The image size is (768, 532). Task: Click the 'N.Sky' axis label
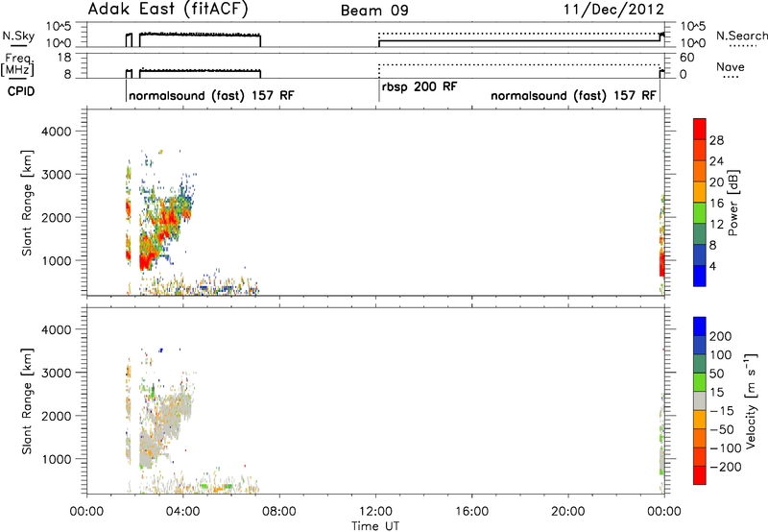[18, 36]
